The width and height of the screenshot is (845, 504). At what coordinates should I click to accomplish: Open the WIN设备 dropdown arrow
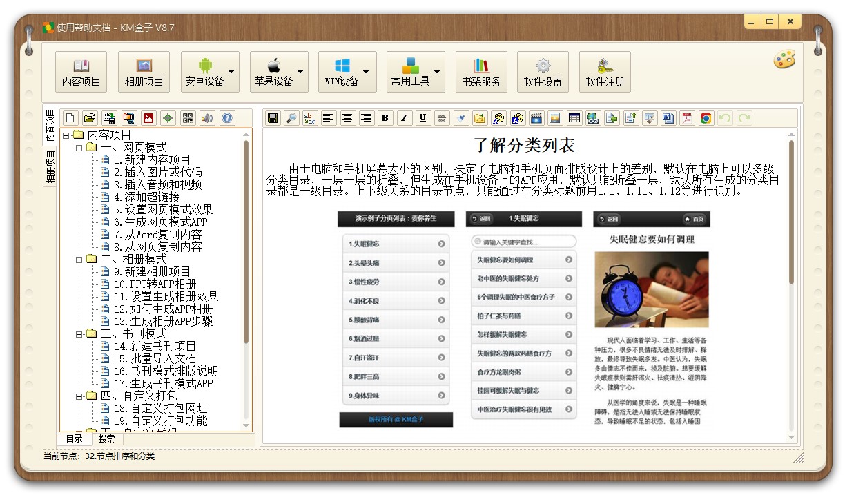pyautogui.click(x=365, y=72)
